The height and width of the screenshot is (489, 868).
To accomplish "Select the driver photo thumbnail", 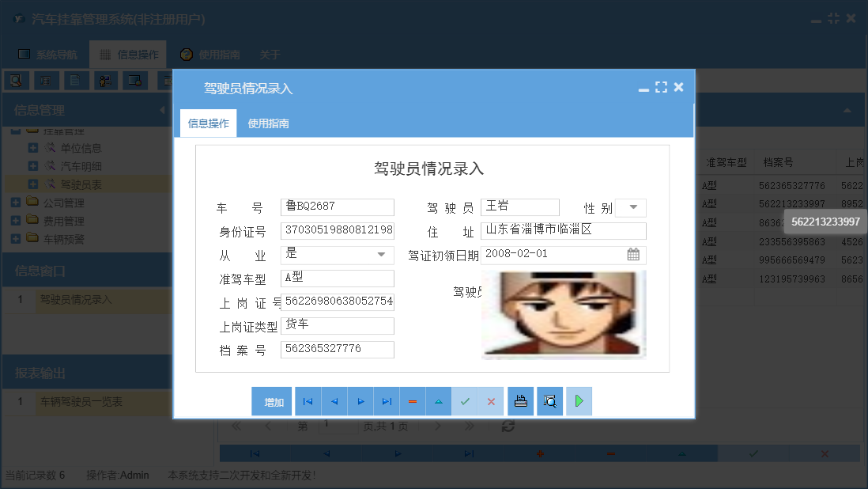I will [x=564, y=313].
